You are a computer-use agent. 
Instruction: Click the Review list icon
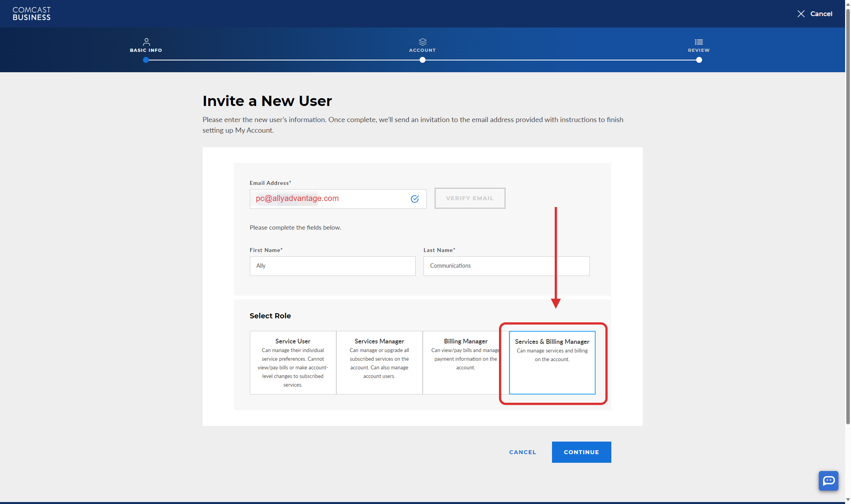tap(699, 42)
